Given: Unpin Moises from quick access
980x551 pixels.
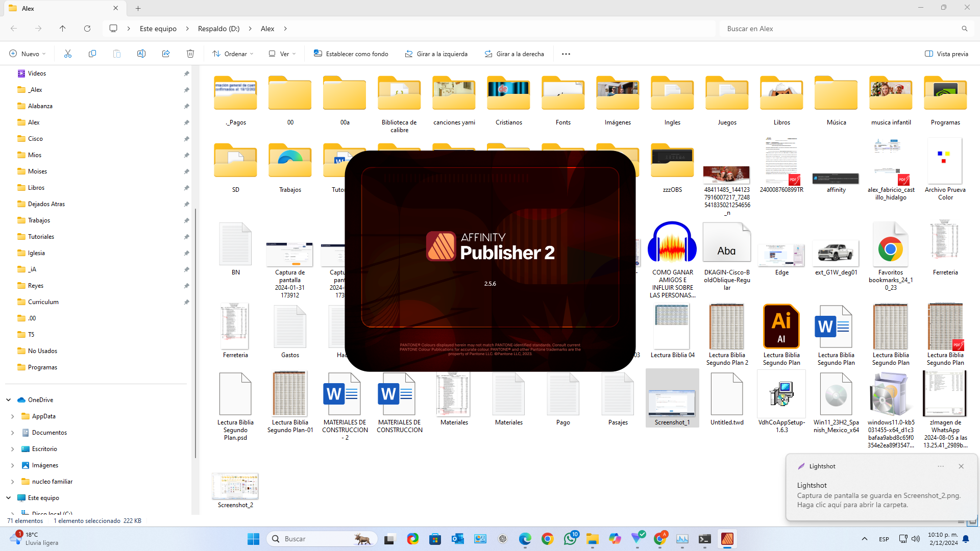Looking at the screenshot, I should pos(186,171).
